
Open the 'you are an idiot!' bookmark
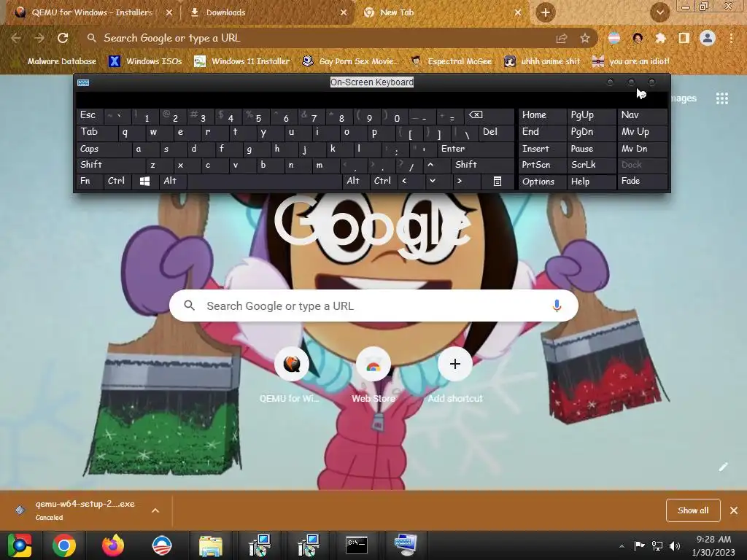pos(630,61)
